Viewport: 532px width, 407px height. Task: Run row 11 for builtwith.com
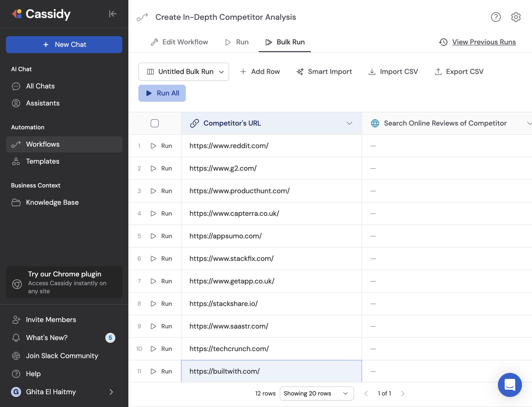[161, 371]
